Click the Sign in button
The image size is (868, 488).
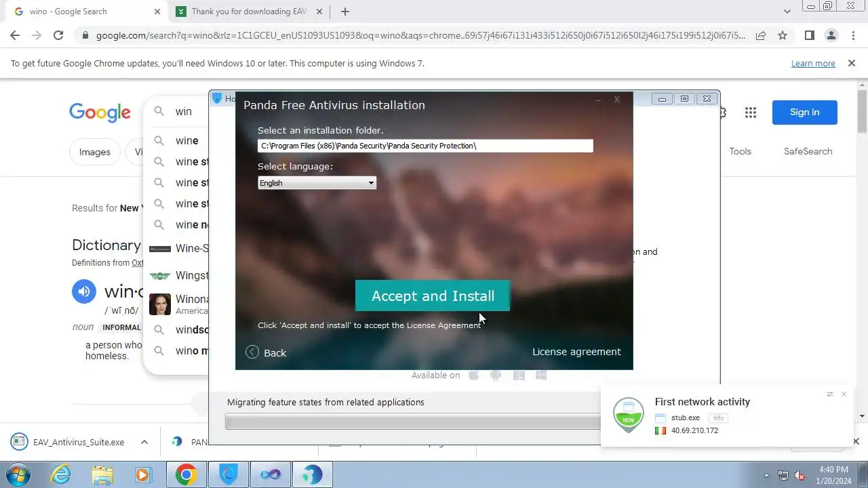805,113
